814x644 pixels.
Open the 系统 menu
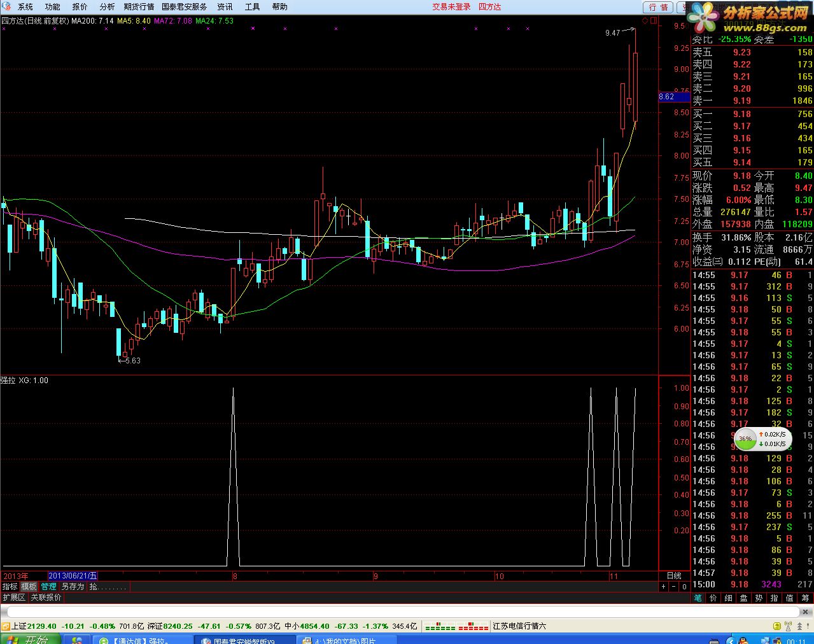pos(25,7)
